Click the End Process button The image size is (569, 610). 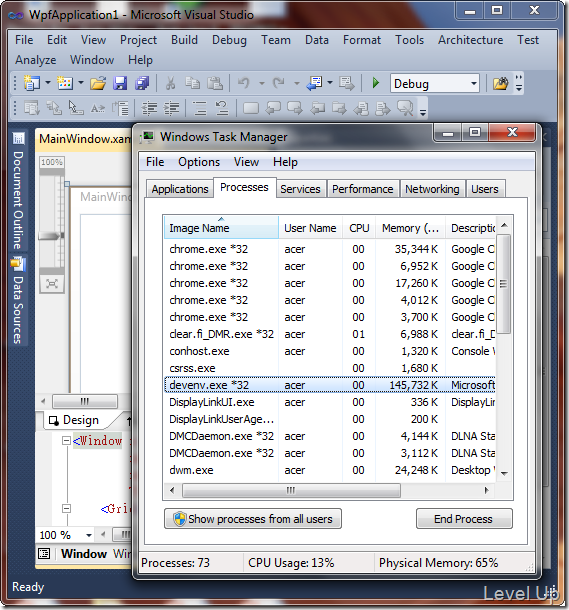pos(464,519)
